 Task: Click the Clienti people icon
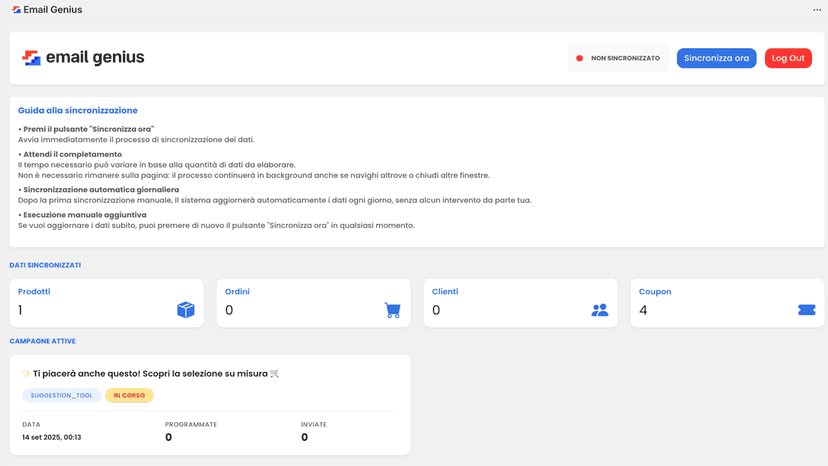(x=599, y=310)
